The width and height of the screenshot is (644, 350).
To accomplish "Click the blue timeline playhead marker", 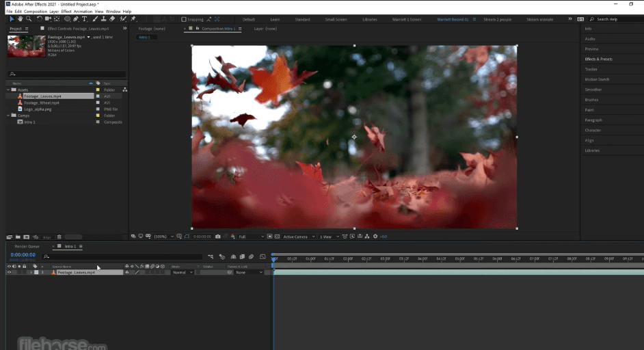I will (273, 259).
